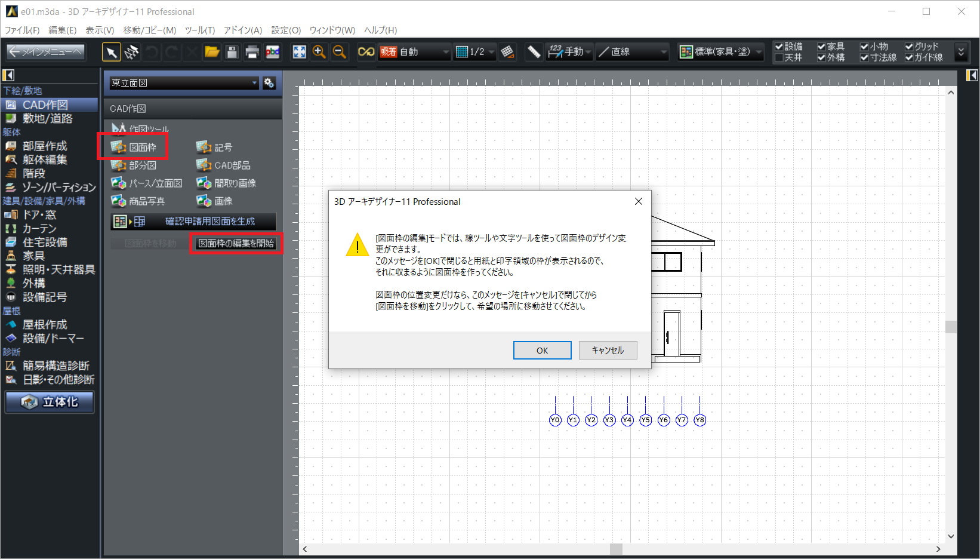
Task: Click the floppy disk save icon
Action: tap(232, 53)
